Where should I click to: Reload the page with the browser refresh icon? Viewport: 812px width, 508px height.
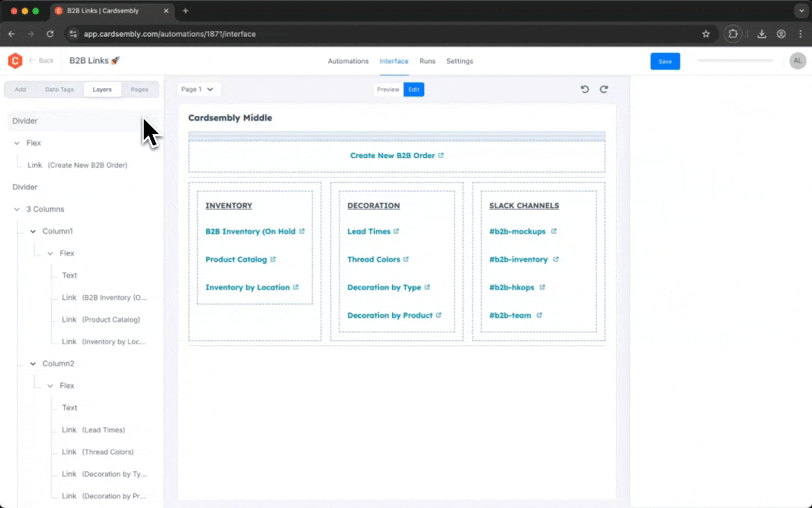49,33
